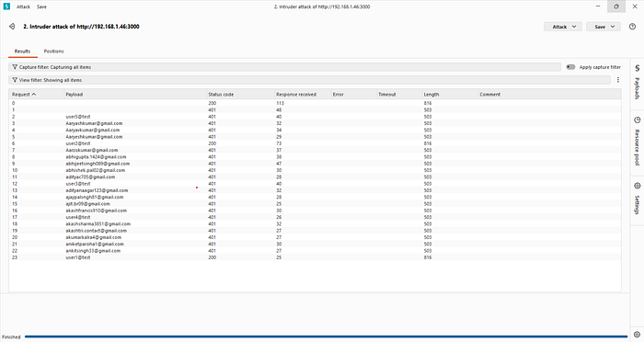Open the Capture filter settings bar
This screenshot has height=342, width=644.
284,67
